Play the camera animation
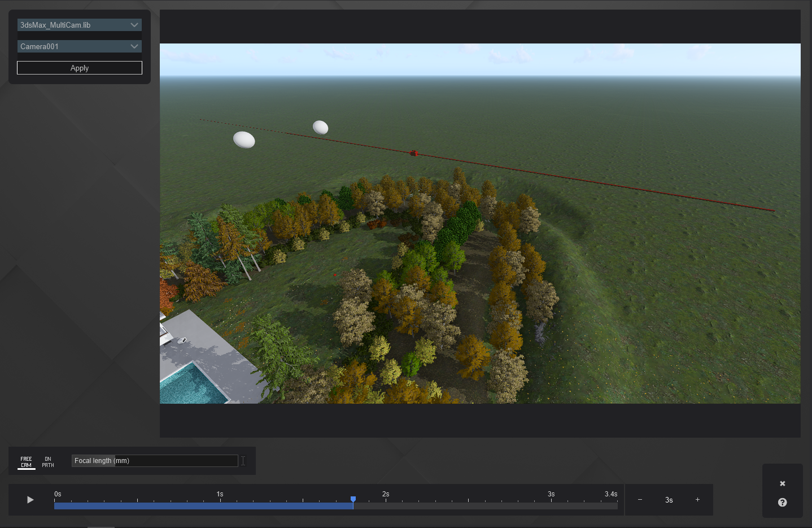This screenshot has width=812, height=528. 30,500
